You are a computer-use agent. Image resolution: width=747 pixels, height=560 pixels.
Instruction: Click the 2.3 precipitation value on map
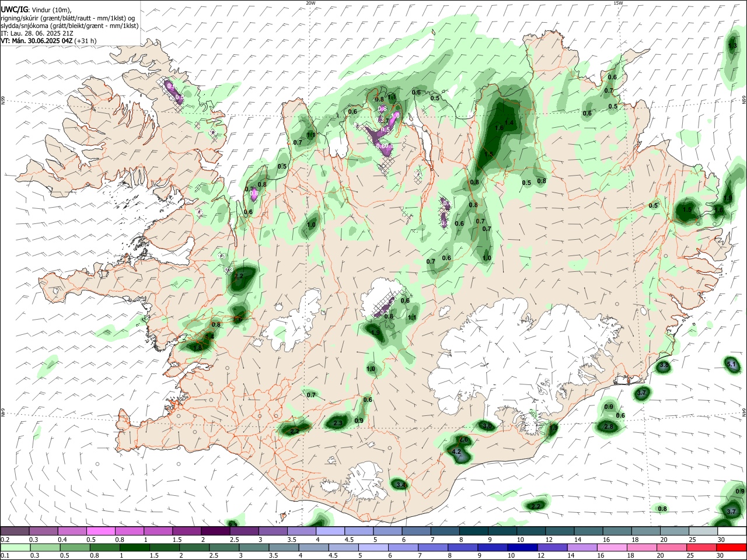coord(338,423)
